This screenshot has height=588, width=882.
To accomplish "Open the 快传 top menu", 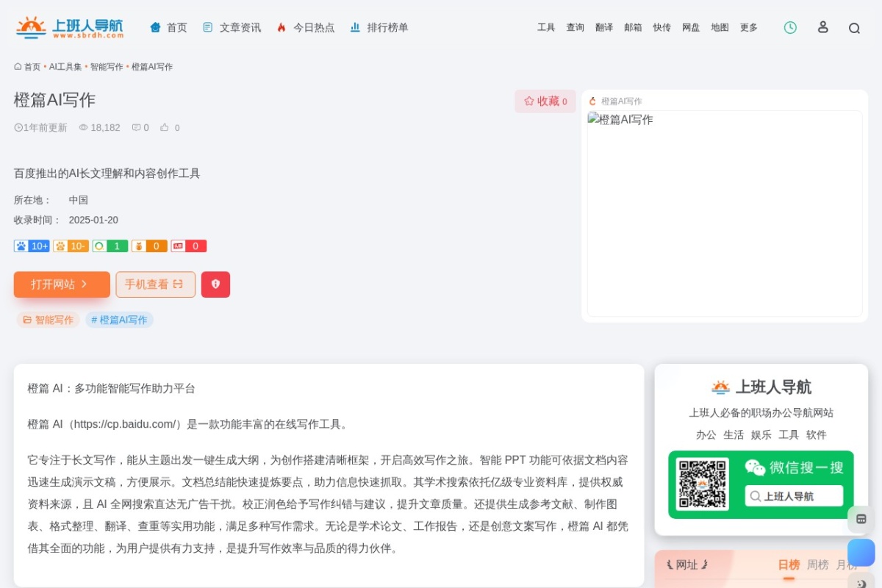I will click(x=661, y=27).
